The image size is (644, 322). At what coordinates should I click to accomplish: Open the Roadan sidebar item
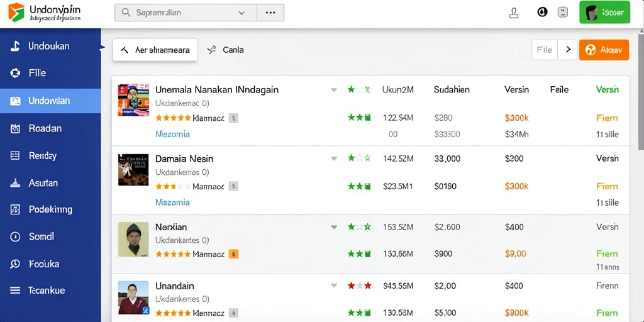tap(50, 128)
